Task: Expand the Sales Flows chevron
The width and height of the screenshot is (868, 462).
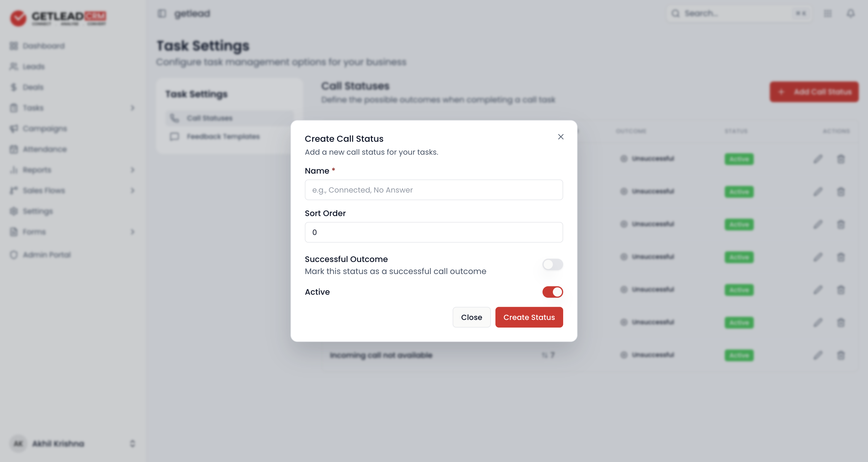Action: (x=132, y=191)
